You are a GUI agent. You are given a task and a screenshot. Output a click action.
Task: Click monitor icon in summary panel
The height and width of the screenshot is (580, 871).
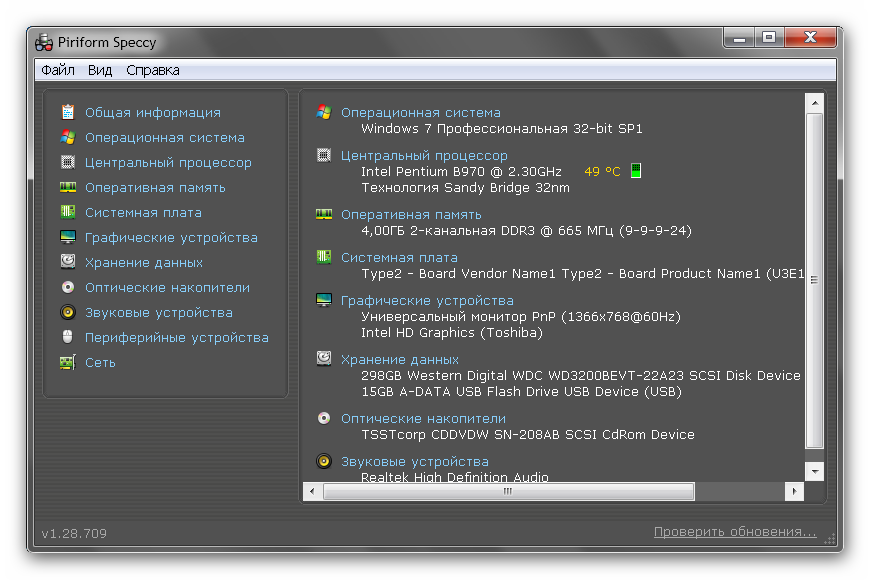click(x=324, y=300)
